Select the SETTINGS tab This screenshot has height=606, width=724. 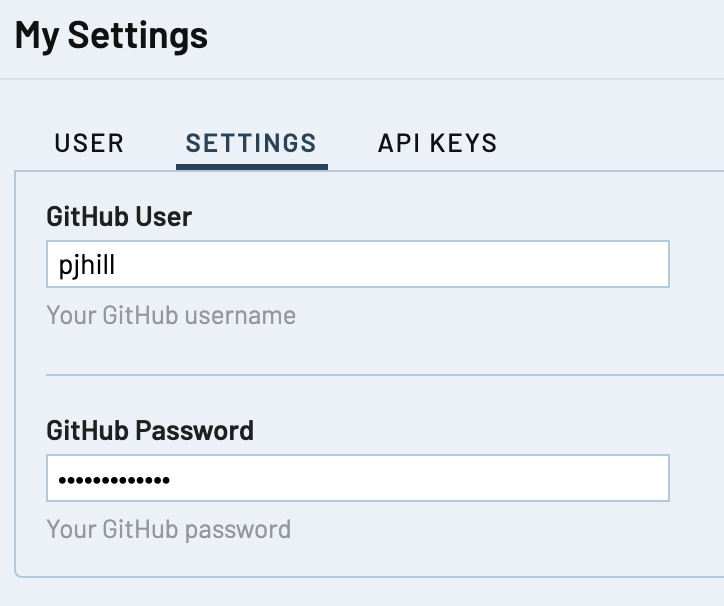pyautogui.click(x=251, y=143)
